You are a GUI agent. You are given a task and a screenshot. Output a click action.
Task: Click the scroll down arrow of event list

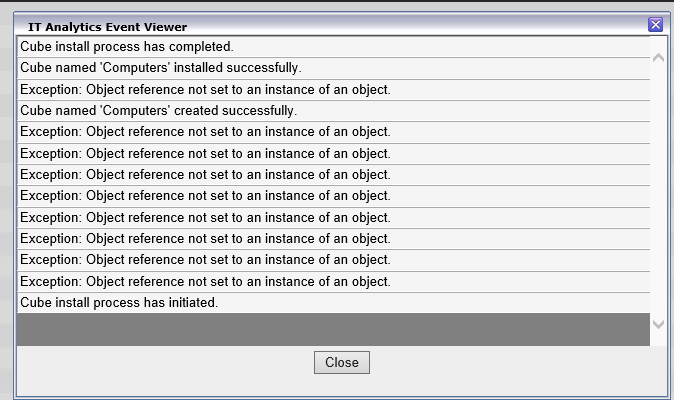(658, 324)
